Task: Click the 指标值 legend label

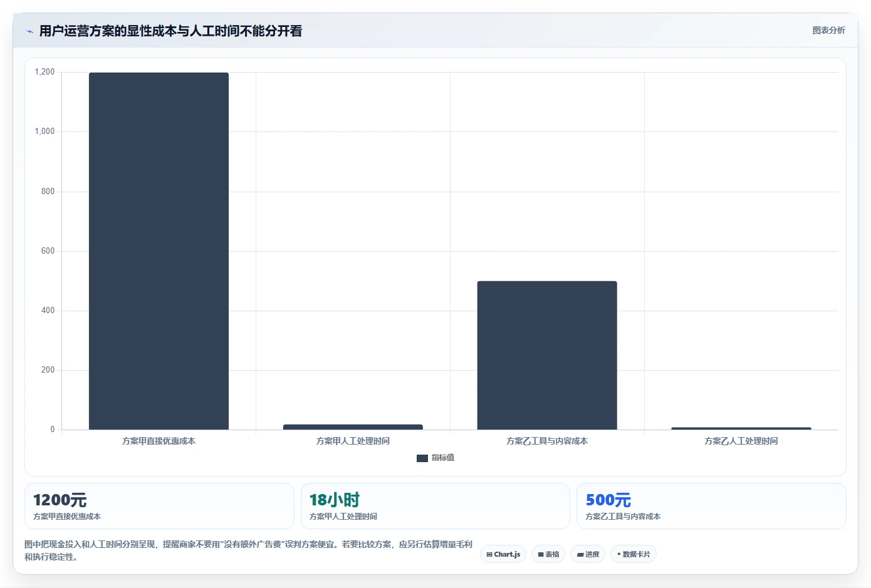Action: click(x=443, y=458)
